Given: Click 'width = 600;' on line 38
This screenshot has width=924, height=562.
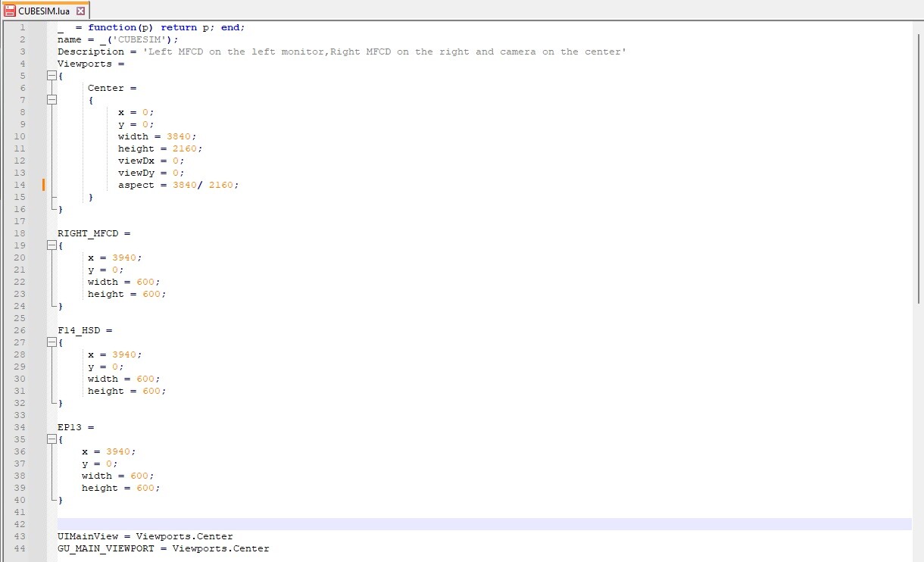Looking at the screenshot, I should coord(117,476).
